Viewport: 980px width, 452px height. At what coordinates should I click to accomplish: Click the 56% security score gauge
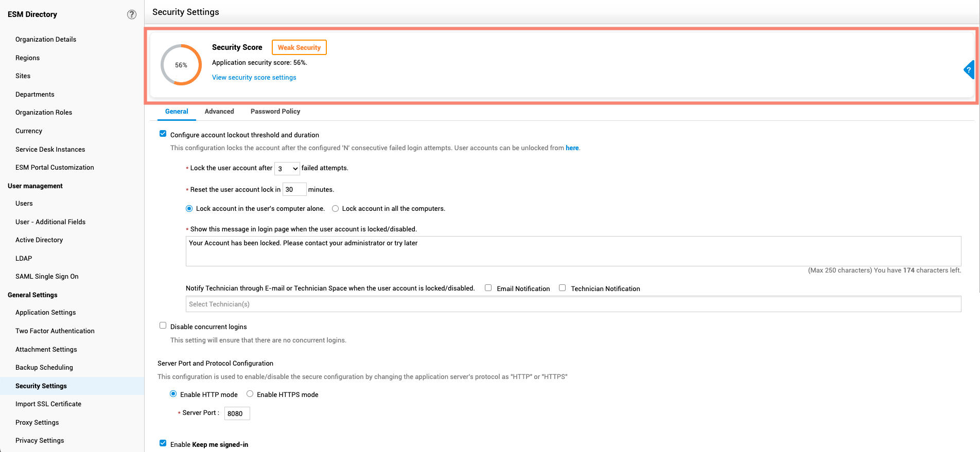pos(181,65)
